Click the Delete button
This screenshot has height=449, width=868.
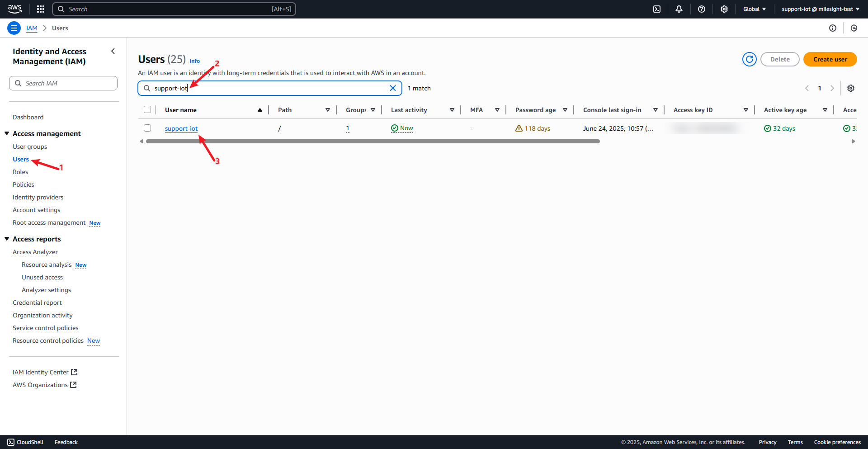(780, 59)
